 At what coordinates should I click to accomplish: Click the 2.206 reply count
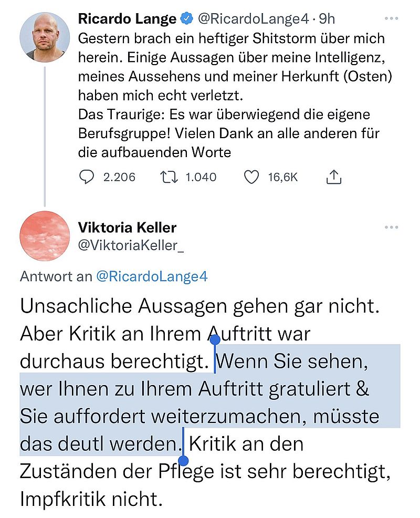(119, 178)
